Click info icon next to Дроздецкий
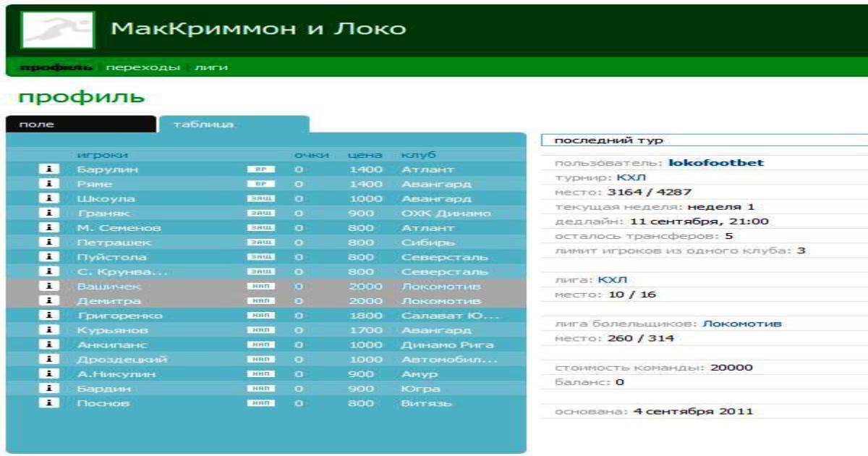868x456 pixels. [x=48, y=360]
